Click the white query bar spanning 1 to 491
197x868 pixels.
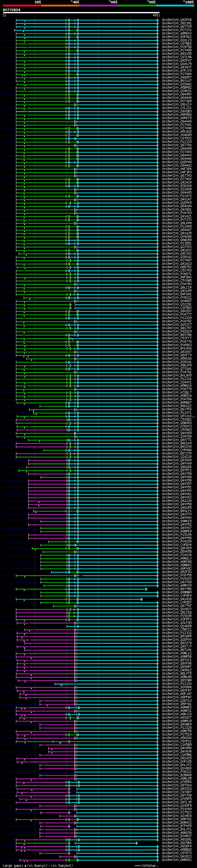click(x=81, y=12)
